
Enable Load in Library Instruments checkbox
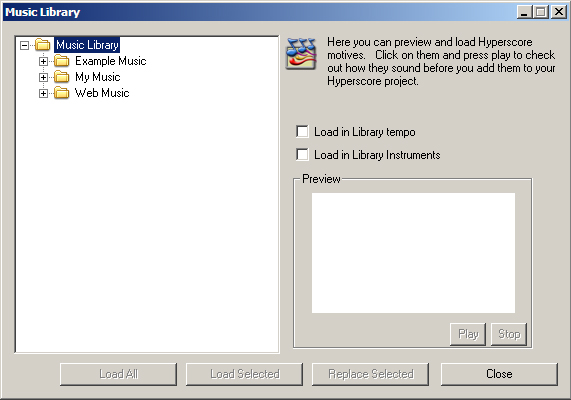tap(302, 154)
